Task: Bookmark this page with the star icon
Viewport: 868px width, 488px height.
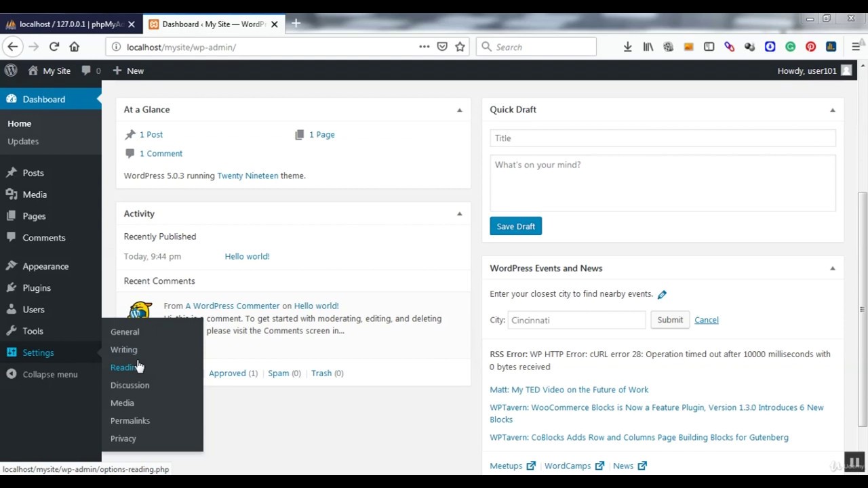Action: coord(460,47)
